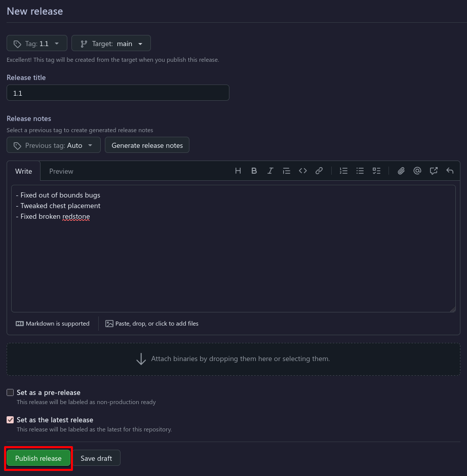Insert a heading with the H icon
This screenshot has width=467, height=476.
tap(238, 171)
